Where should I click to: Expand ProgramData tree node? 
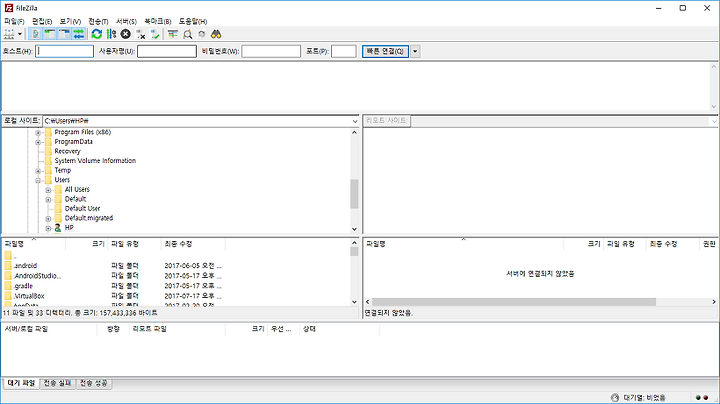[x=39, y=142]
